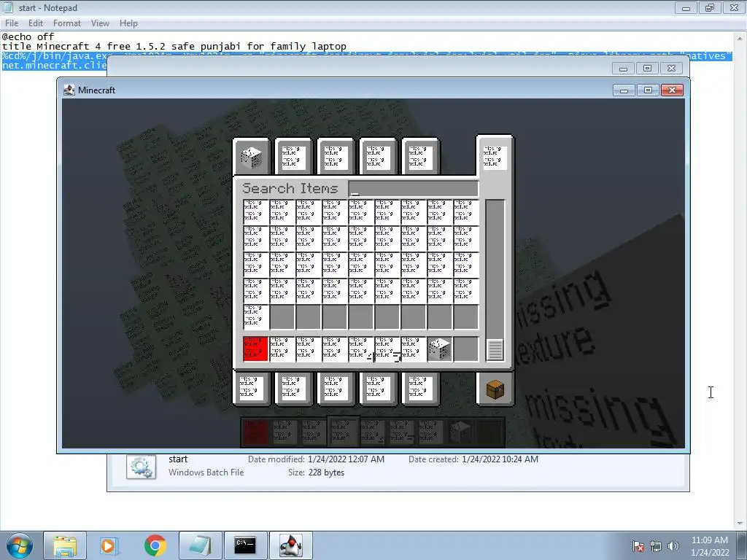
Task: Open the volume speaker tray icon
Action: click(673, 546)
